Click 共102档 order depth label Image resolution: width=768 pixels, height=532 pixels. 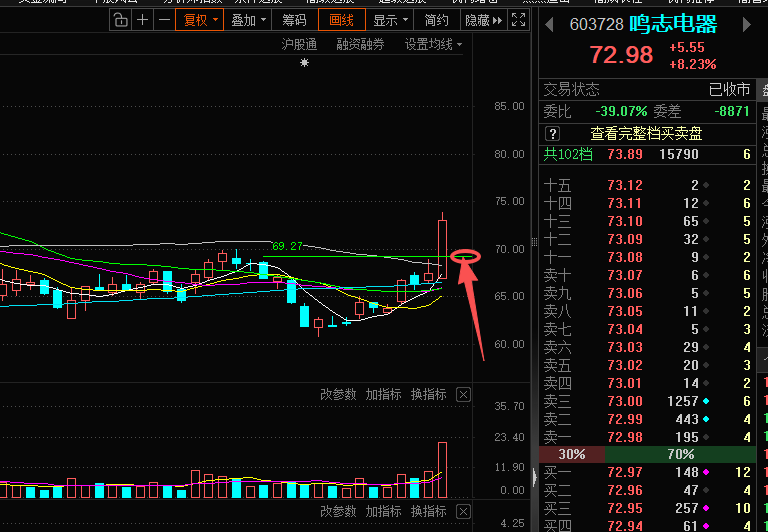click(x=568, y=154)
